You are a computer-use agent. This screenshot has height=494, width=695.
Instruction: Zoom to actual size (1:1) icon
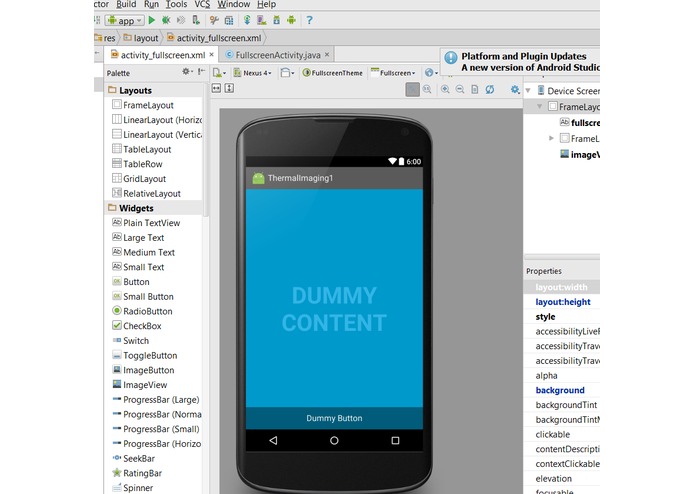[427, 89]
